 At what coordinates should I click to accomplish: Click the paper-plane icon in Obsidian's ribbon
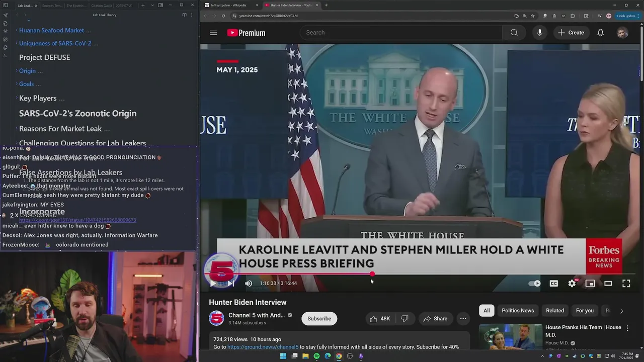point(6,15)
